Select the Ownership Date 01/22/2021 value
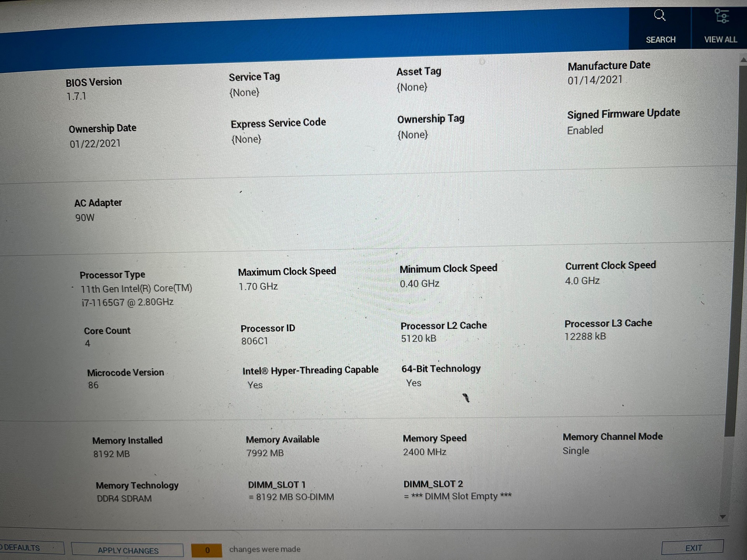Screen dimensions: 747x560 point(95,144)
